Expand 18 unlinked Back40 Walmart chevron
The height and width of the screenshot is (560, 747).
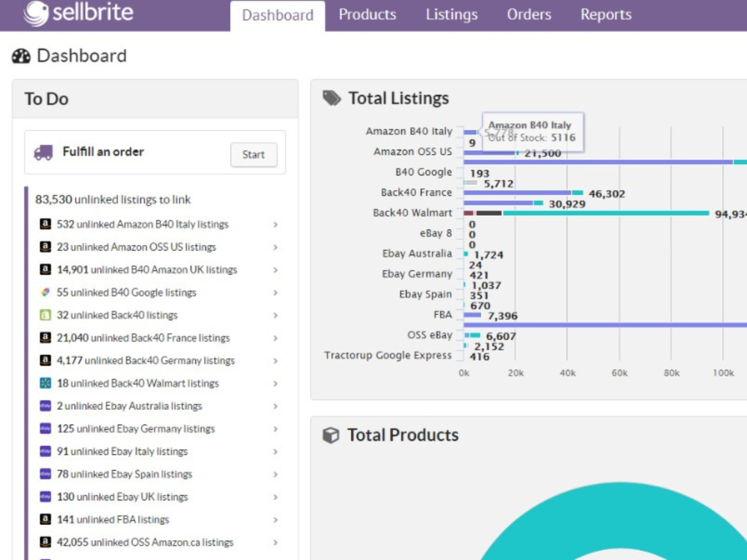point(276,383)
